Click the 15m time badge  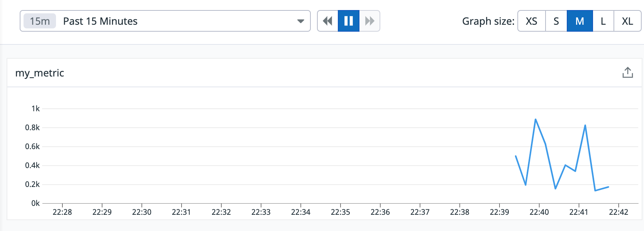(x=40, y=21)
